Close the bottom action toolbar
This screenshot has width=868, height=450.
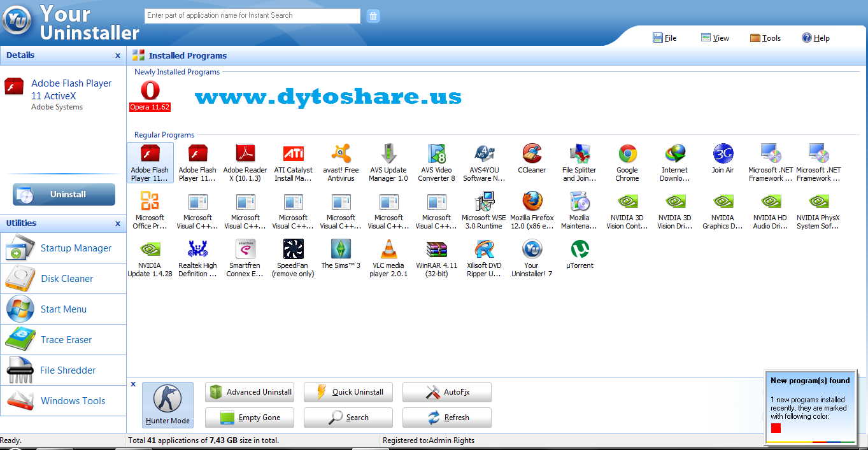133,384
